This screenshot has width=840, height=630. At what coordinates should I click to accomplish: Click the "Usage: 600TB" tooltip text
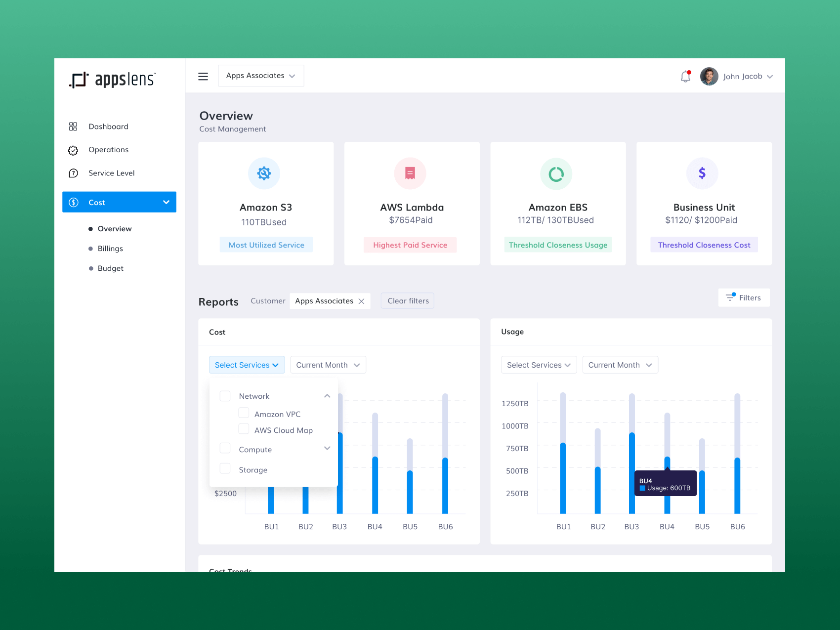(x=669, y=488)
